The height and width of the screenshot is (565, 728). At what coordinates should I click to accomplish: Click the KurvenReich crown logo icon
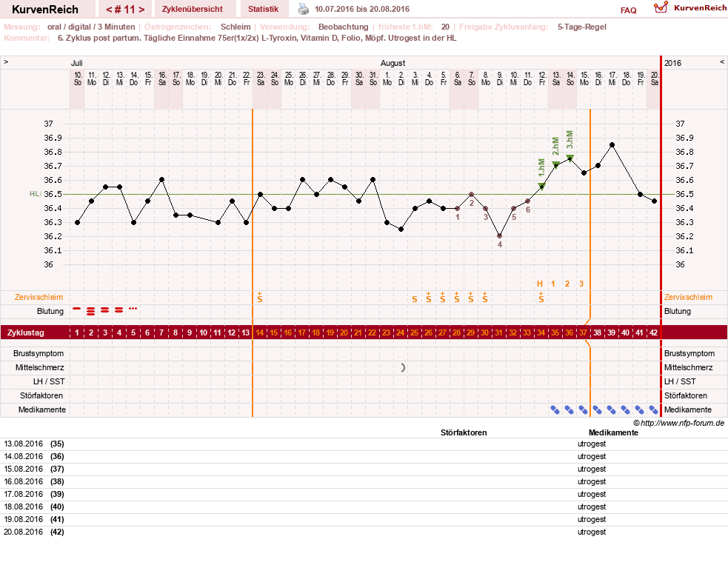[x=661, y=7]
